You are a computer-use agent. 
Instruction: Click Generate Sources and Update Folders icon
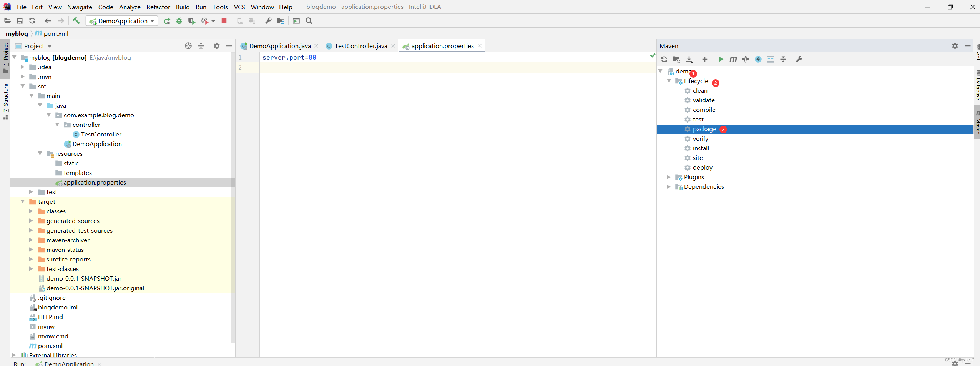(677, 59)
